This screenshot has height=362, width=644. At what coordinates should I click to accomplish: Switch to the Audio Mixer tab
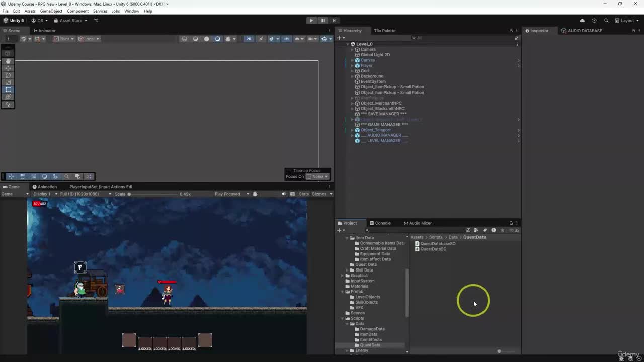[417, 223]
